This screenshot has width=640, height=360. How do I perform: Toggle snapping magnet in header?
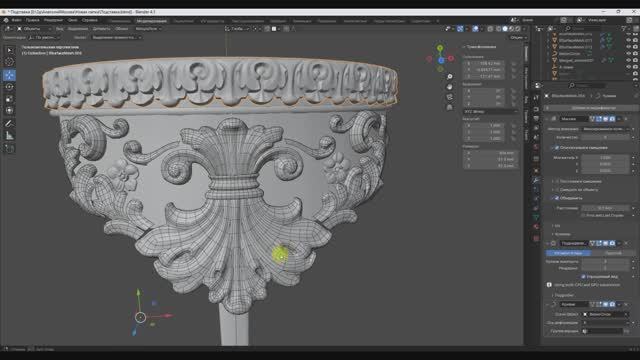(267, 29)
